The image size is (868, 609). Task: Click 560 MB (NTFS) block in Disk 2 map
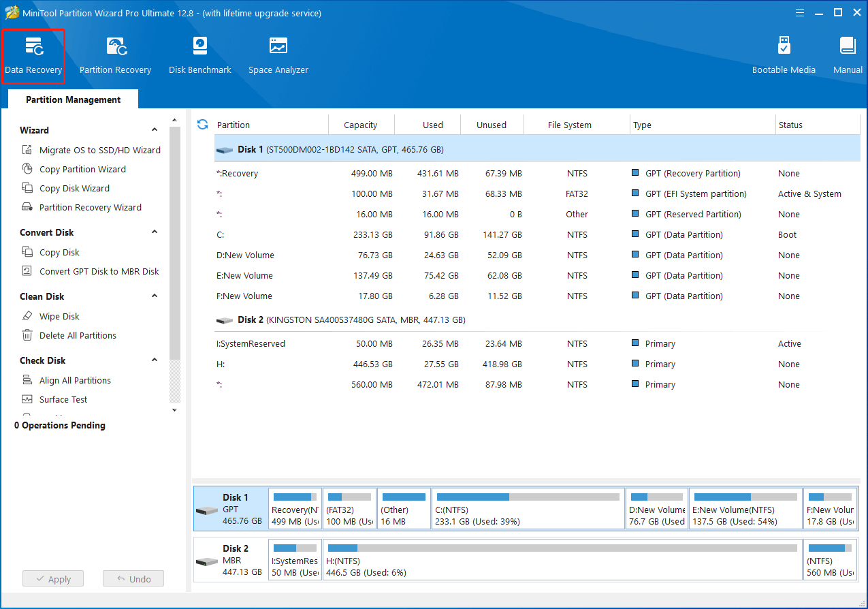coord(830,560)
